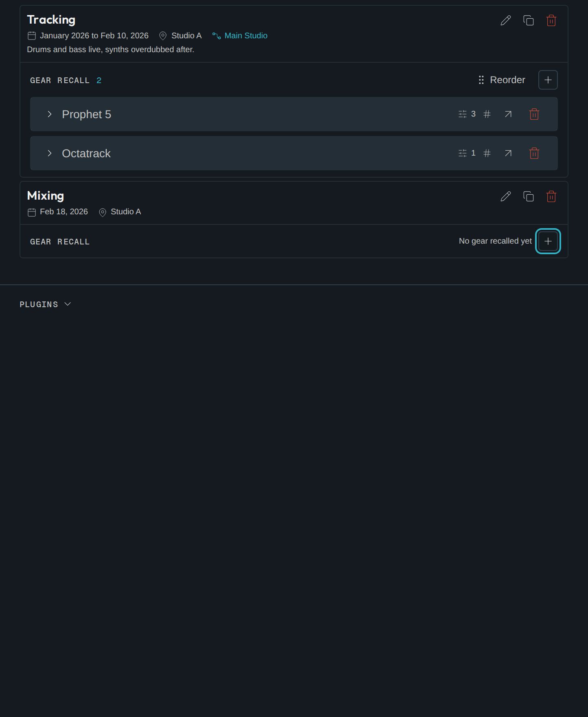Click the Octatrack gear name
Image resolution: width=588 pixels, height=717 pixels.
click(86, 153)
